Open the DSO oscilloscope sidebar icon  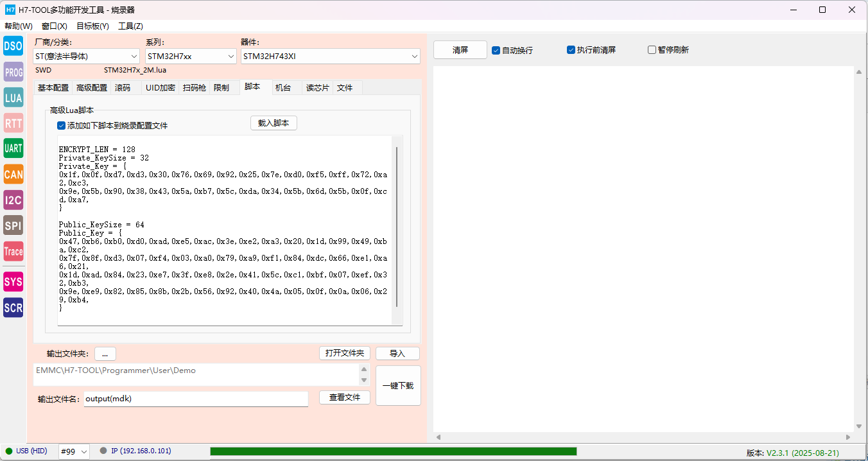click(x=13, y=46)
